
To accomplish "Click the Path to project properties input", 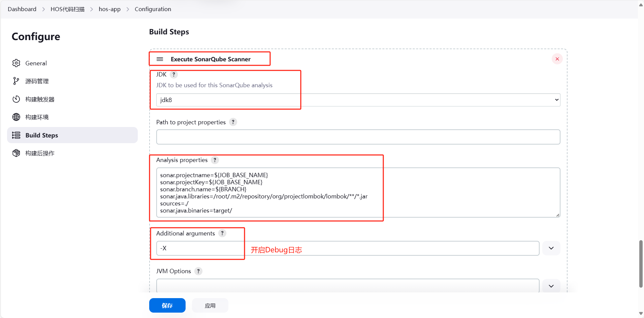I will point(358,137).
